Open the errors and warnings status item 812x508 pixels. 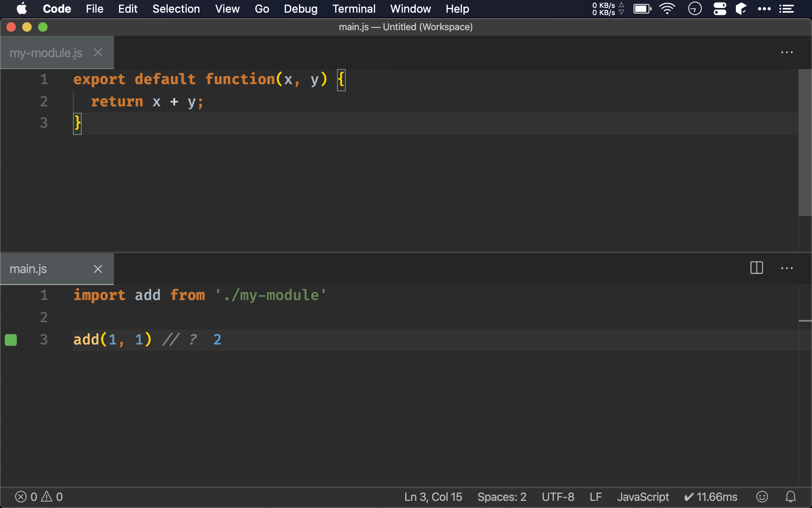click(x=39, y=497)
